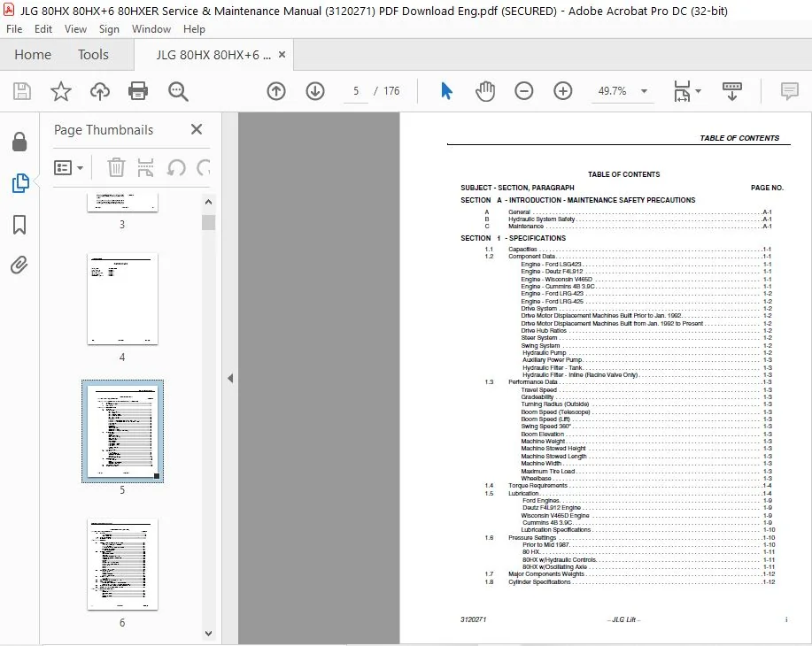Open fit page options dropdown arrow
Screen dimensions: 812x646
[x=698, y=91]
